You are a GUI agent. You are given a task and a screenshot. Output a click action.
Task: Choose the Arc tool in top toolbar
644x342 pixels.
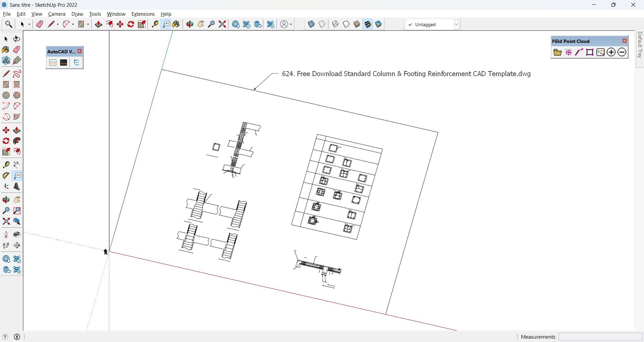click(x=66, y=24)
